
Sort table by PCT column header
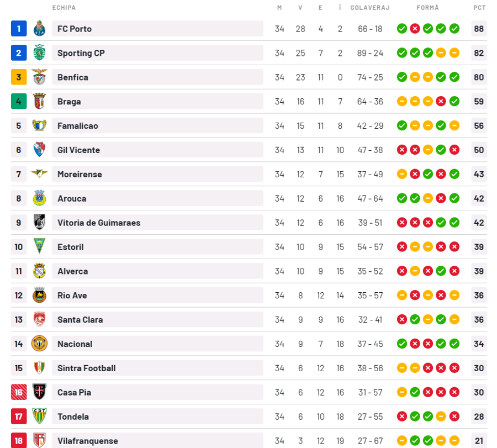(x=479, y=8)
